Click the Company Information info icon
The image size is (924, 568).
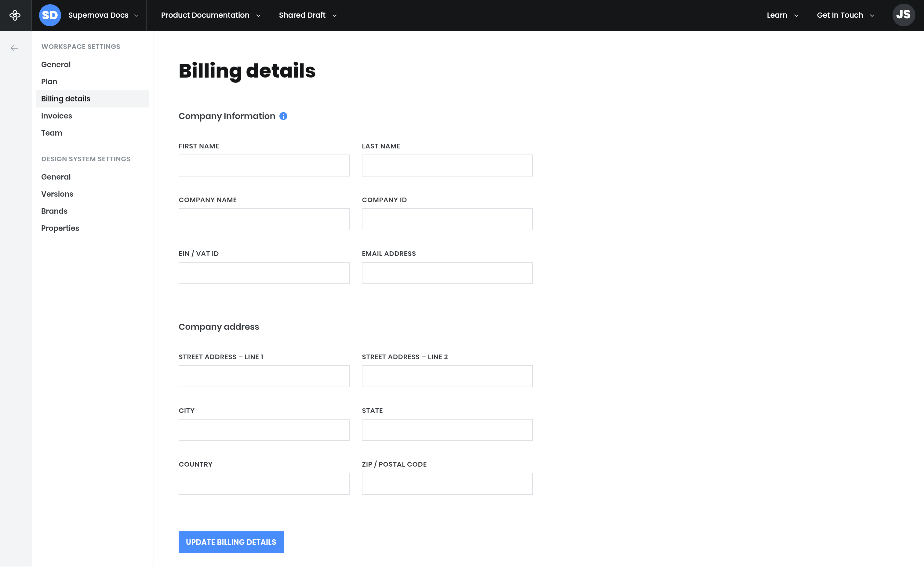283,116
